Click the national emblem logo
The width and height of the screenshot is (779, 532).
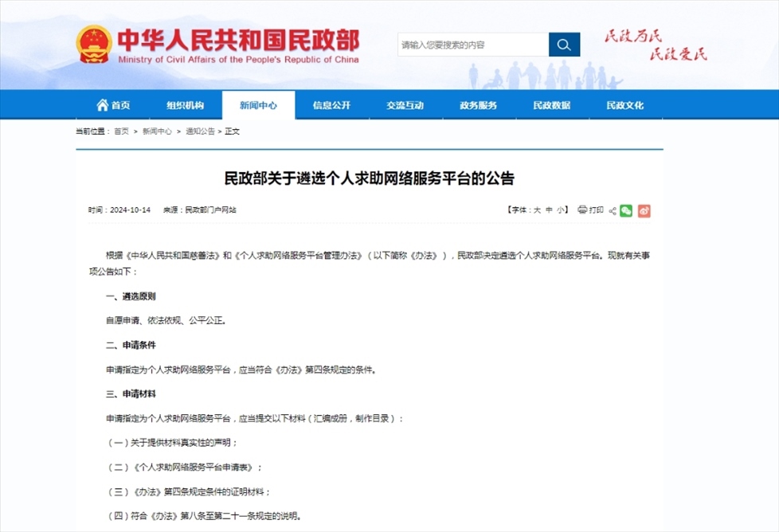94,45
